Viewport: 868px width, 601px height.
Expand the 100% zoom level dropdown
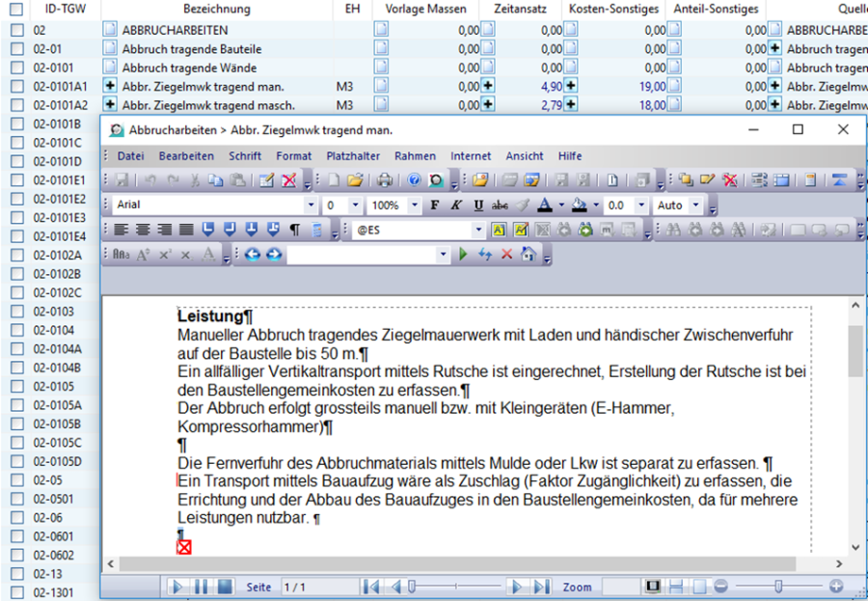click(414, 205)
